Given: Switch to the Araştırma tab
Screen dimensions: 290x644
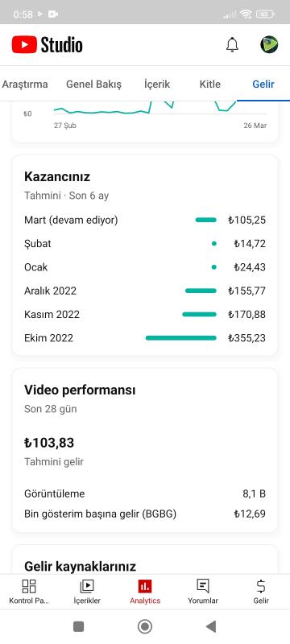Looking at the screenshot, I should pos(25,85).
